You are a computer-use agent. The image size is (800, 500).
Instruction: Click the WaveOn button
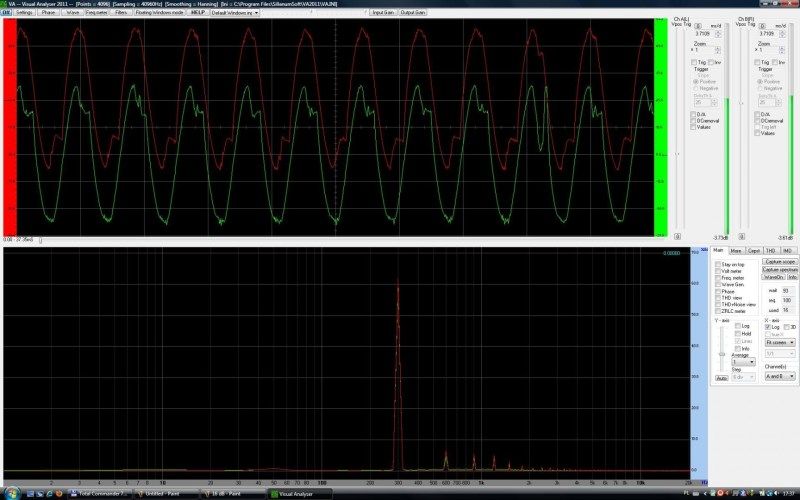[773, 277]
